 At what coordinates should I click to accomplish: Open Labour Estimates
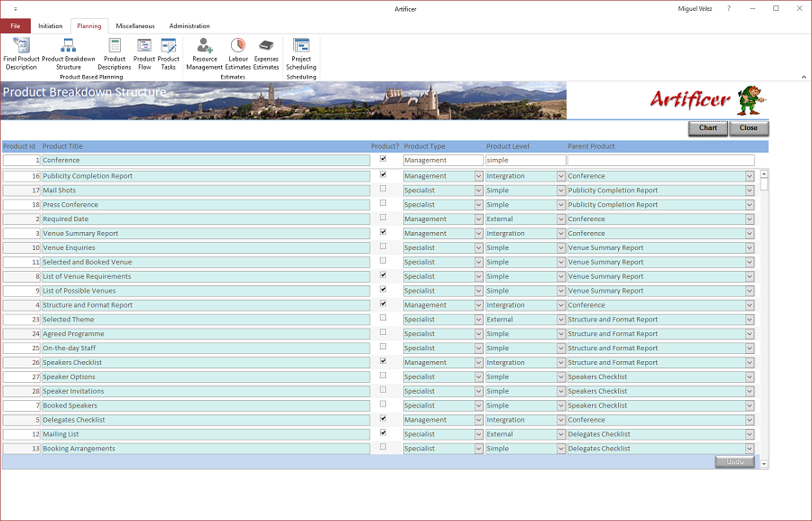(238, 54)
